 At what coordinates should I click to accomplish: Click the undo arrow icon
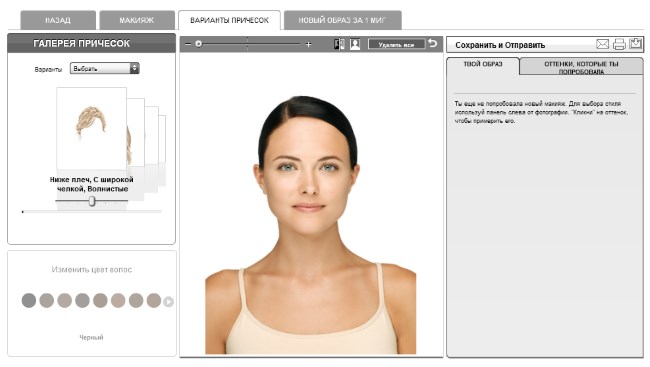(x=433, y=43)
